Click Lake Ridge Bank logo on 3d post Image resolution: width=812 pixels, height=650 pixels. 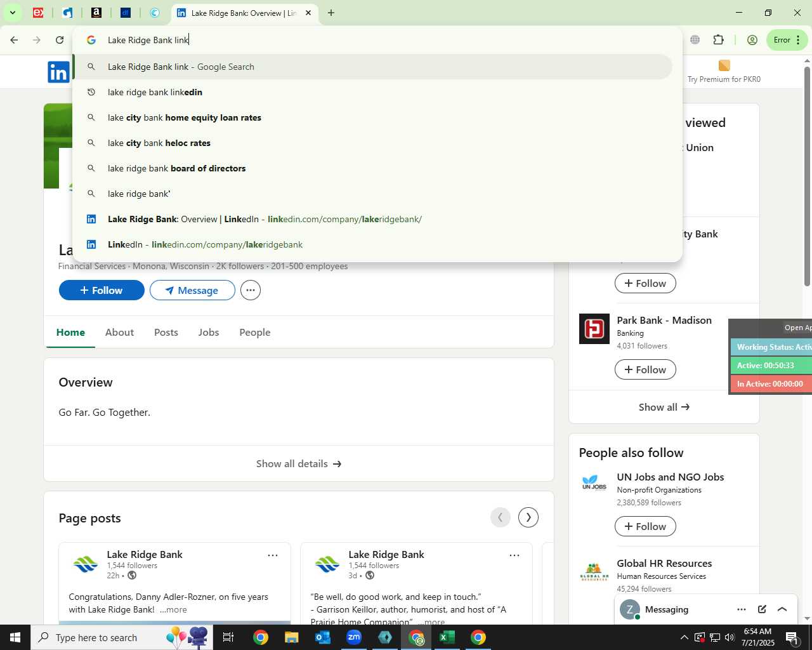(x=327, y=564)
